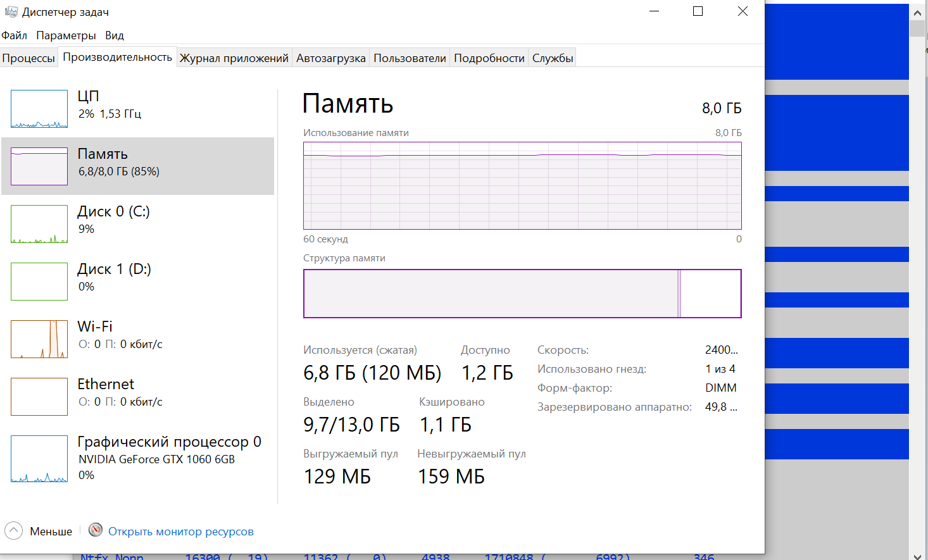
Task: Open Графический процессор 0 graph
Action: pyautogui.click(x=39, y=459)
